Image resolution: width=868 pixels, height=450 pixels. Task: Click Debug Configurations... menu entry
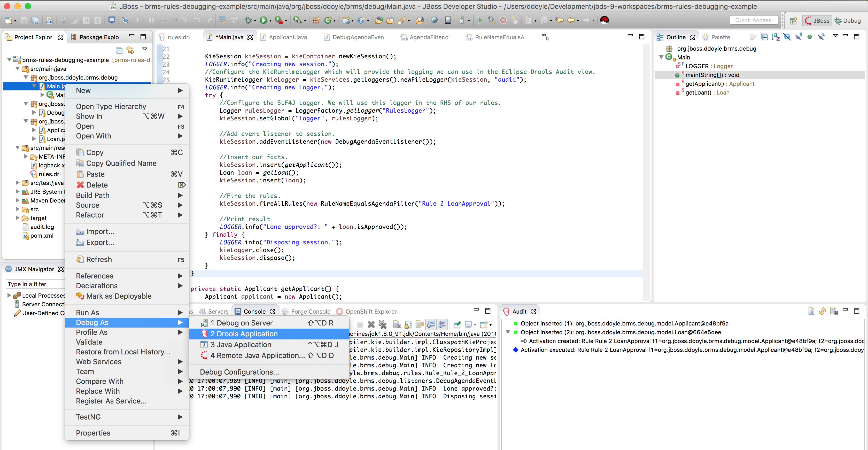point(239,372)
